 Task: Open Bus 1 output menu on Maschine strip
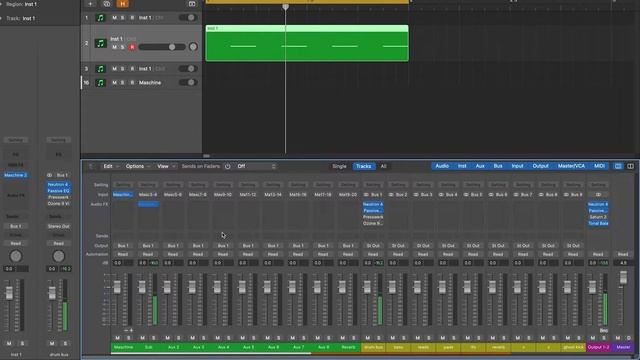[x=123, y=246]
